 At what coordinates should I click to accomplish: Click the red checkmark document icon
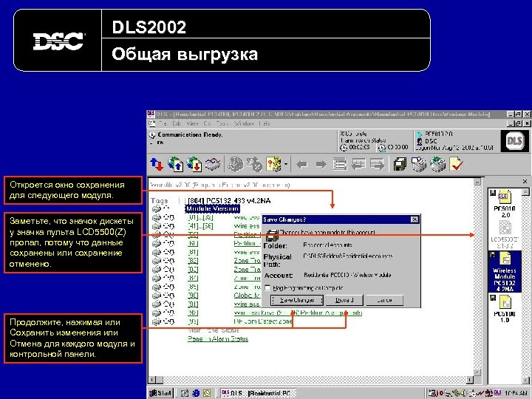pyautogui.click(x=456, y=164)
